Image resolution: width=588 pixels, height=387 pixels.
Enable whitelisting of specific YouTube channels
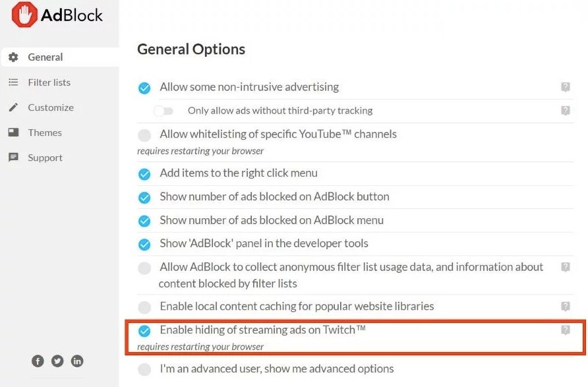click(x=144, y=135)
